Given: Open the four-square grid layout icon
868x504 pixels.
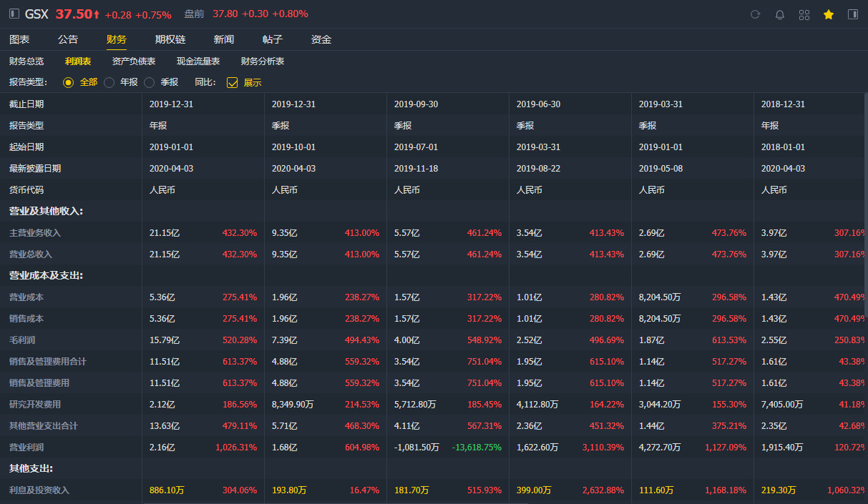Looking at the screenshot, I should point(804,14).
